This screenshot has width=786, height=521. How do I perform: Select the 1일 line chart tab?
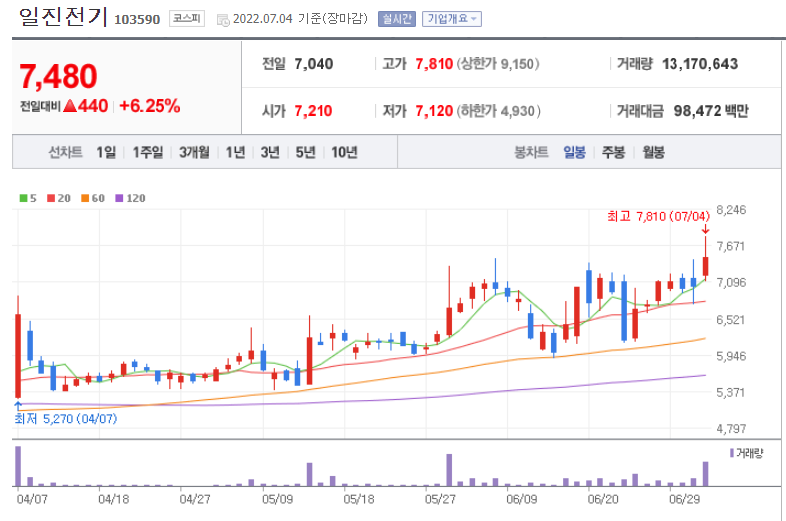pyautogui.click(x=106, y=152)
